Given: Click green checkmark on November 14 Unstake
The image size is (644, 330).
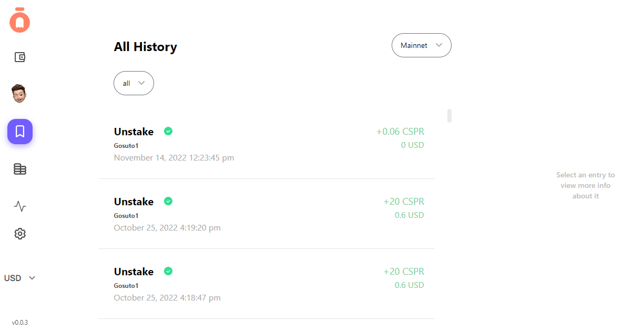Looking at the screenshot, I should pyautogui.click(x=168, y=131).
